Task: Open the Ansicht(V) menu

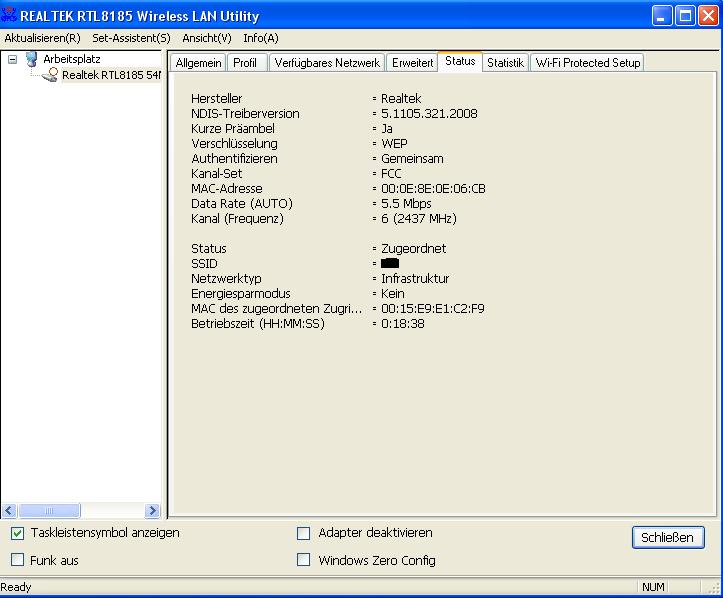Action: 206,38
